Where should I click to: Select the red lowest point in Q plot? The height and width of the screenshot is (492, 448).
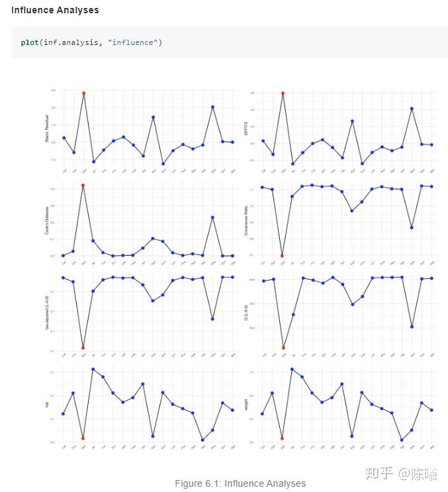[283, 348]
